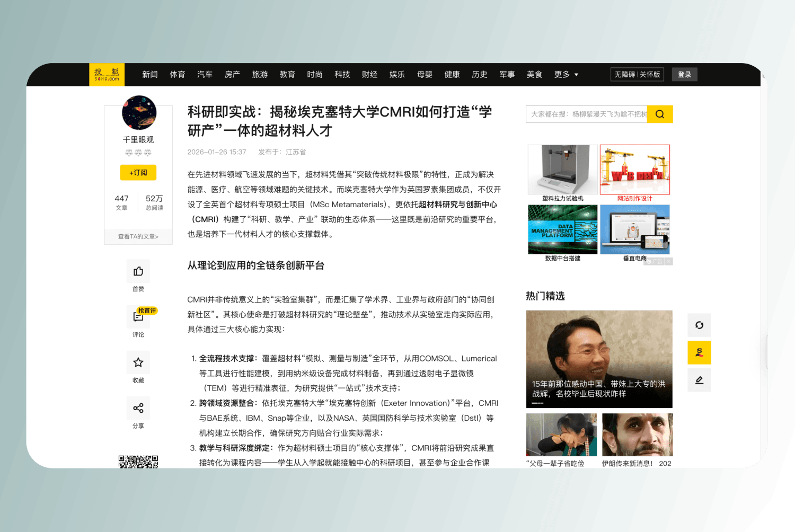795x532 pixels.
Task: Click the search input field
Action: 587,114
